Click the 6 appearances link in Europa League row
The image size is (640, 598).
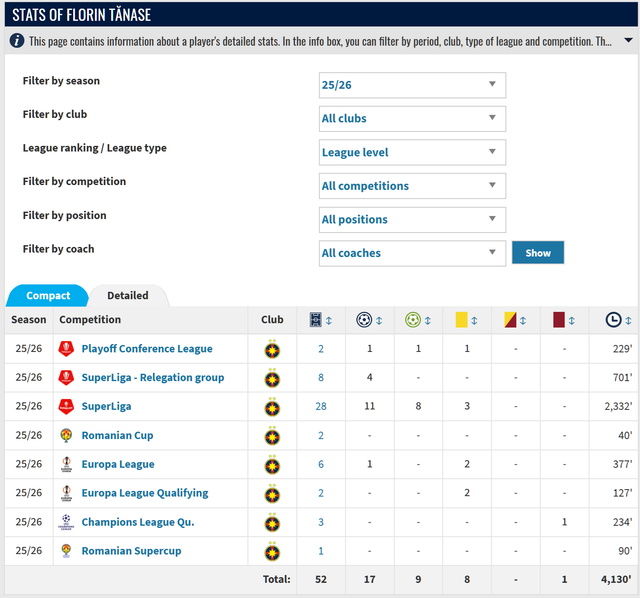tap(321, 464)
